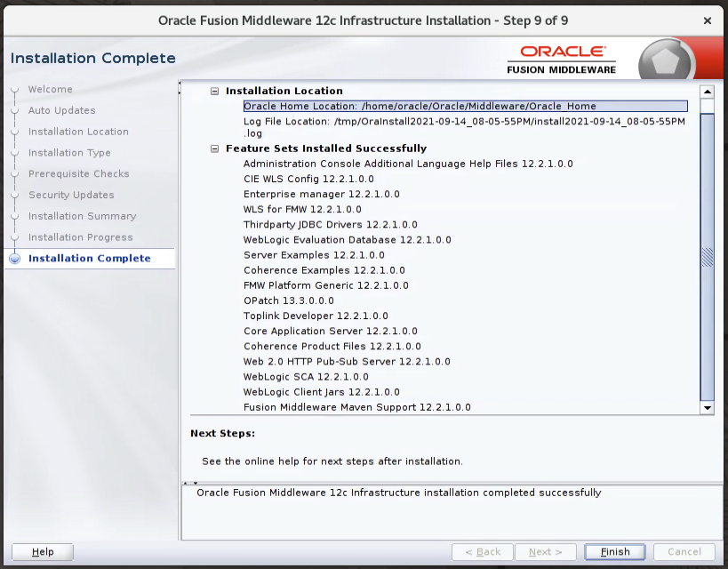The image size is (728, 569).
Task: Go to Installation Location step in sidebar
Action: tap(78, 132)
